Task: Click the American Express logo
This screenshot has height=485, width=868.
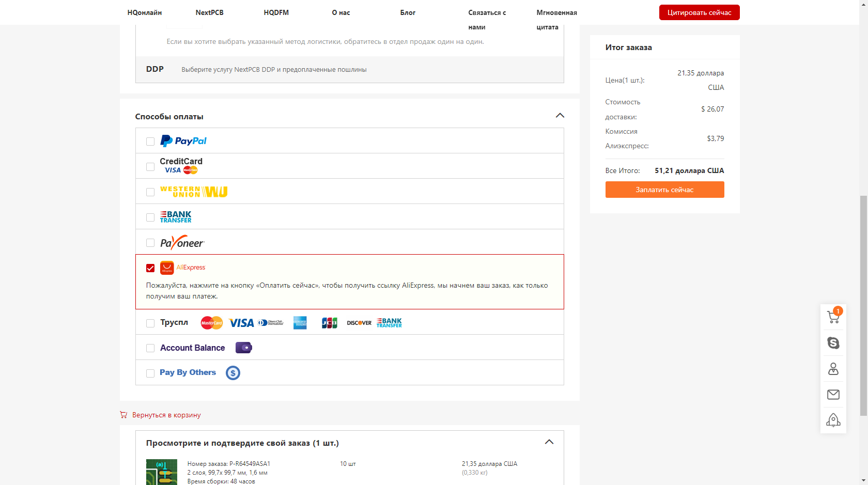Action: tap(300, 323)
